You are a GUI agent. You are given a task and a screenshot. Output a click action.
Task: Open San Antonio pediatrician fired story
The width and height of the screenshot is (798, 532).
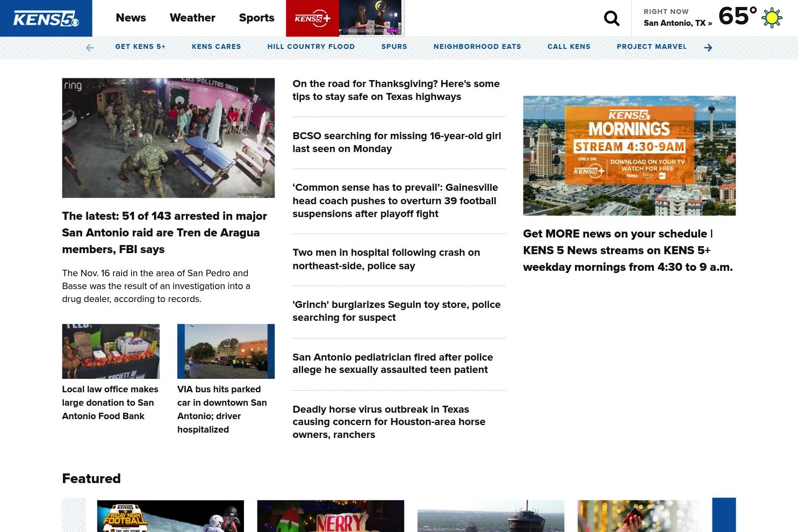pyautogui.click(x=392, y=363)
